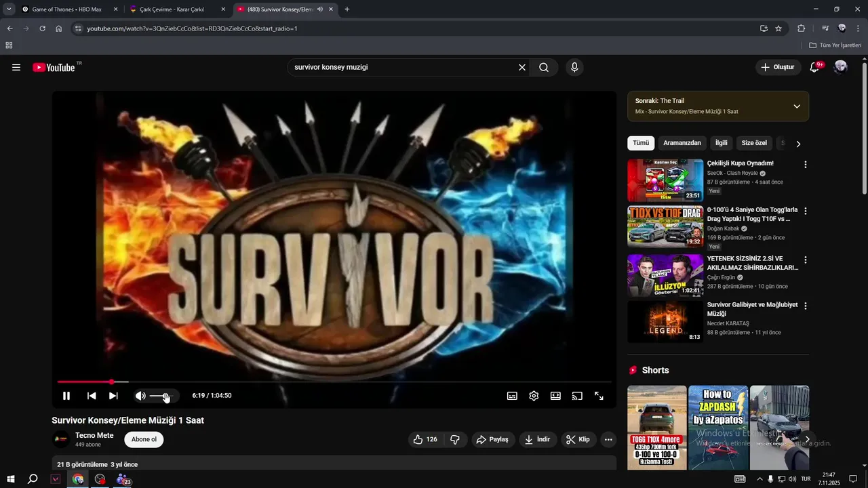Image resolution: width=868 pixels, height=488 pixels.
Task: Go back to previous page
Action: pyautogui.click(x=9, y=28)
